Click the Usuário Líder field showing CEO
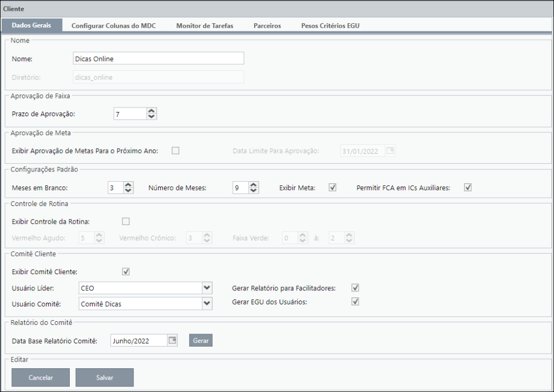554x392 pixels. pyautogui.click(x=141, y=288)
